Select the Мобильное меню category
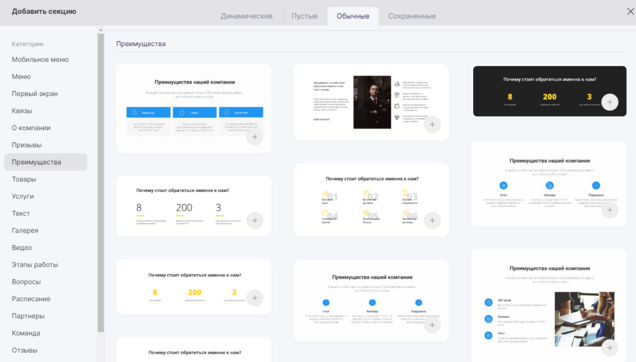The image size is (636, 362). coord(40,60)
